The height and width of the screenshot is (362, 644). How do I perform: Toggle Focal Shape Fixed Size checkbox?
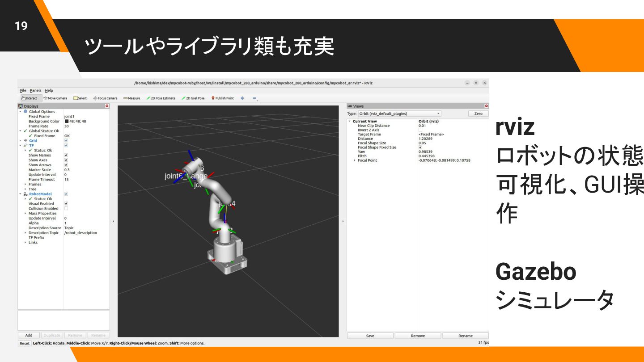point(420,147)
